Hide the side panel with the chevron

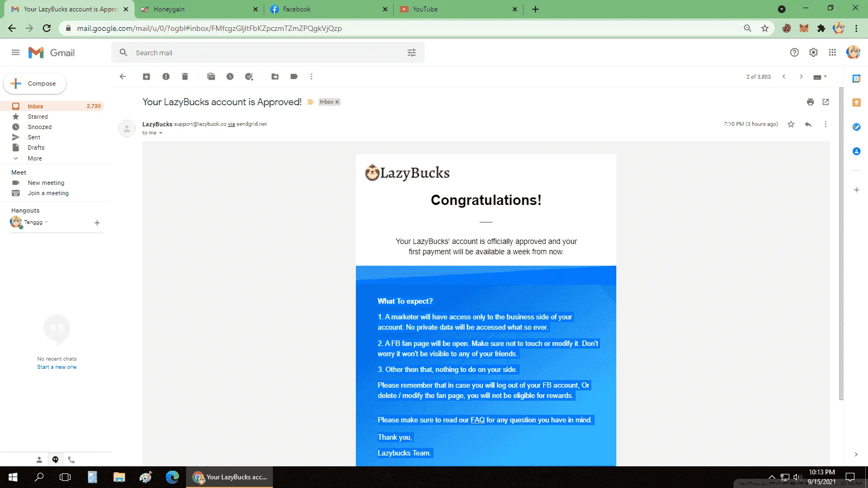point(856,454)
